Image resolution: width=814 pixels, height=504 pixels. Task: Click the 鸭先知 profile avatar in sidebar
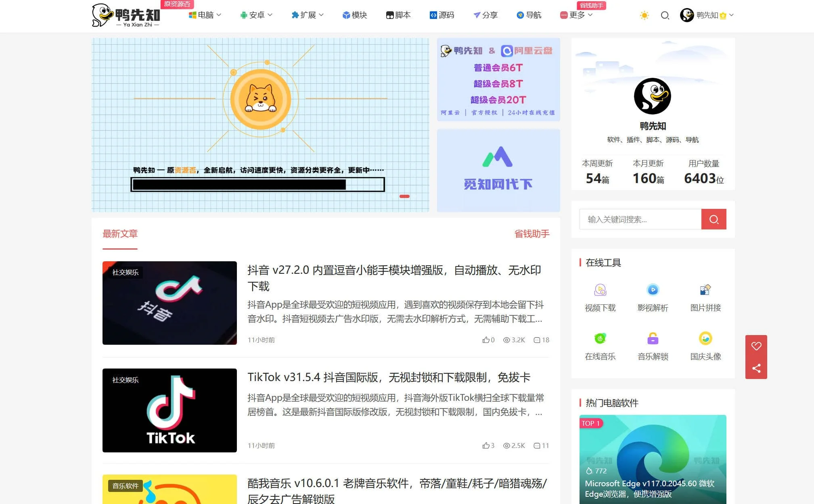point(653,96)
